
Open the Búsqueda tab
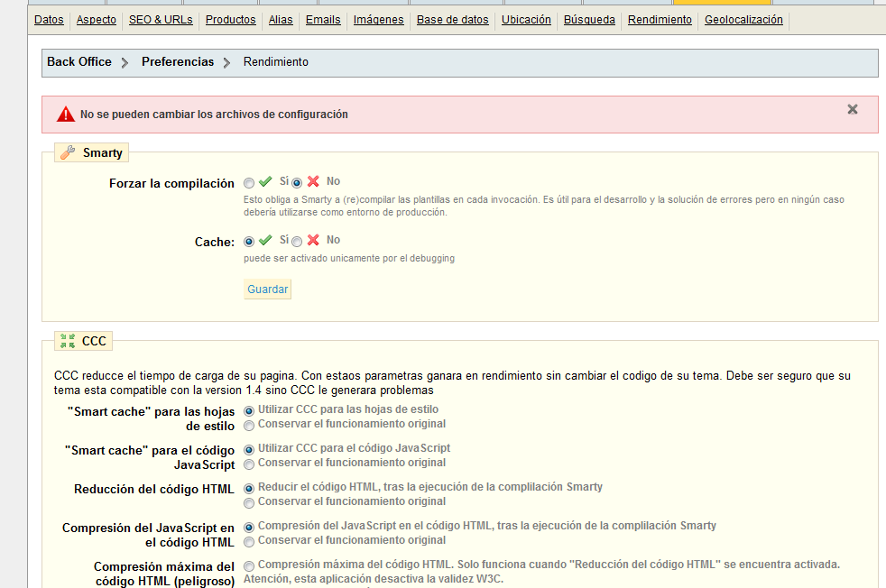coord(589,20)
